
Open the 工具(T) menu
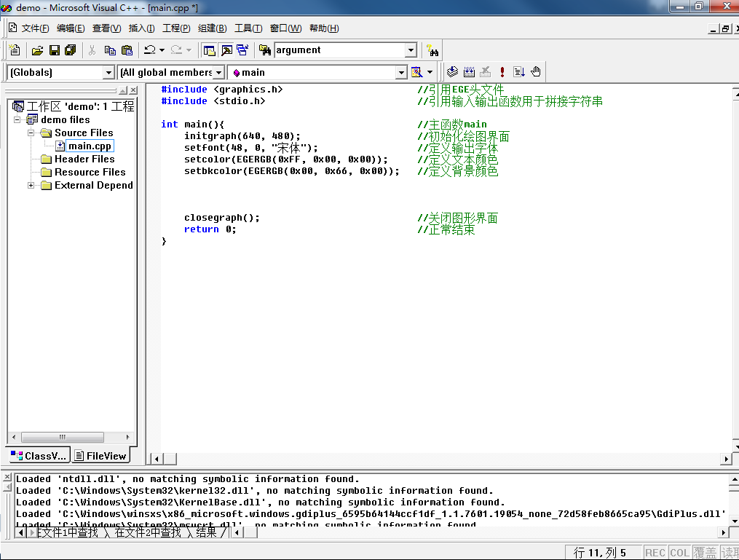pyautogui.click(x=248, y=28)
